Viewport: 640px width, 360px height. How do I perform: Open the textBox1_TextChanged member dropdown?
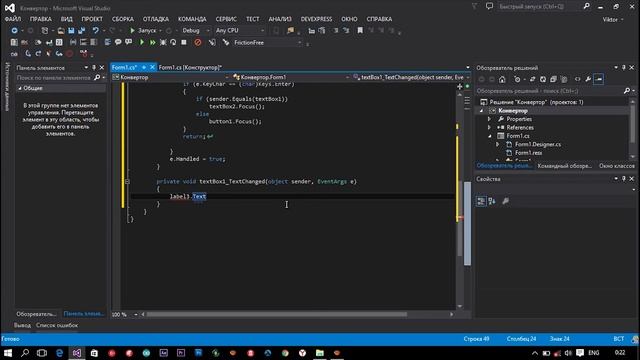pos(411,77)
